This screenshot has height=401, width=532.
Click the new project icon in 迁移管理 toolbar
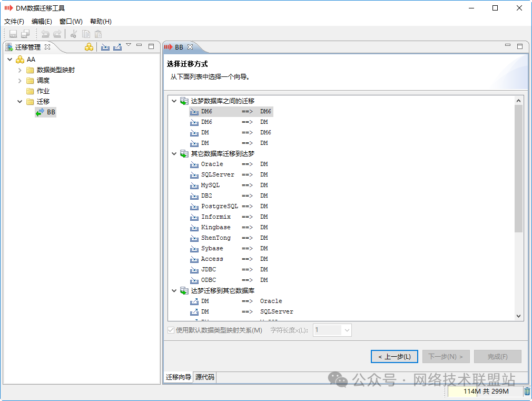(x=89, y=47)
